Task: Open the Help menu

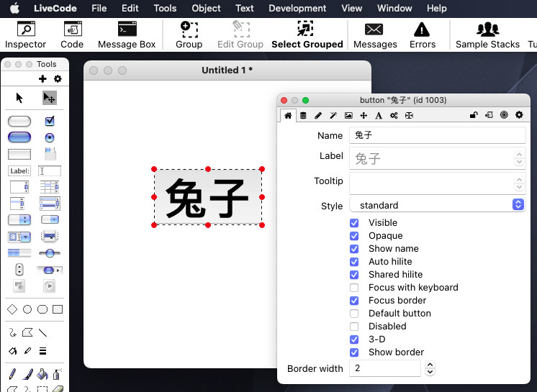Action: pyautogui.click(x=437, y=8)
